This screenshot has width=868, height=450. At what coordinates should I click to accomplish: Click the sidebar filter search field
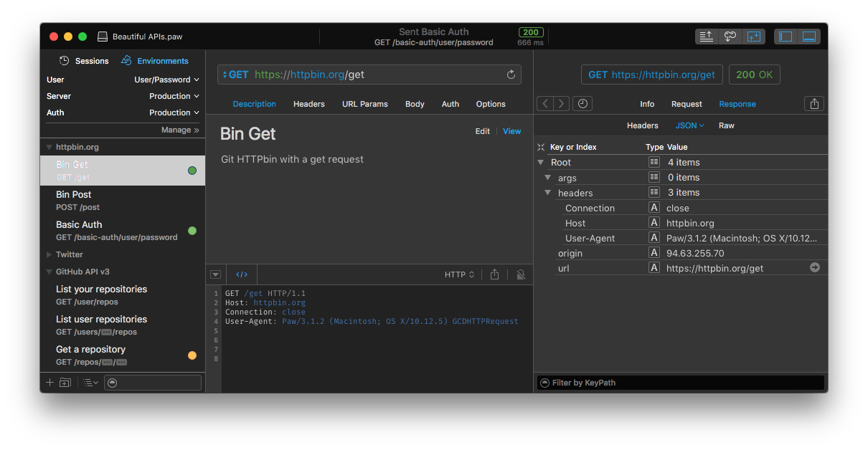(153, 383)
